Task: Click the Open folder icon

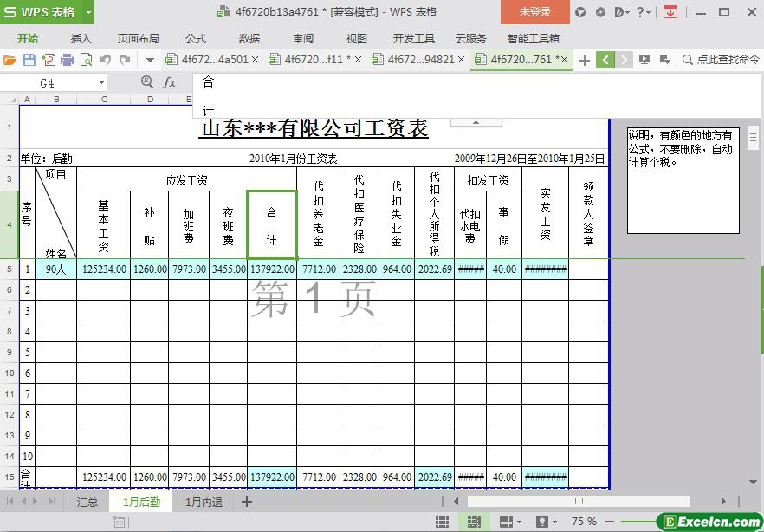Action: [10, 60]
